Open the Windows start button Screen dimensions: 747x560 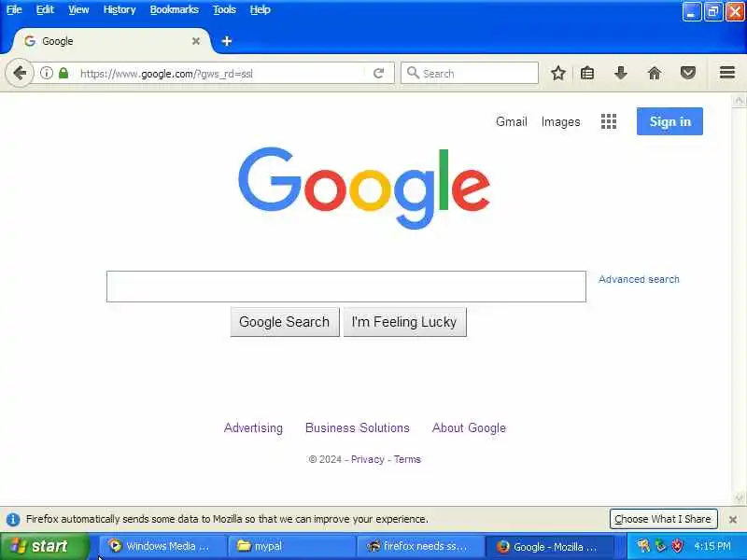[x=45, y=546]
